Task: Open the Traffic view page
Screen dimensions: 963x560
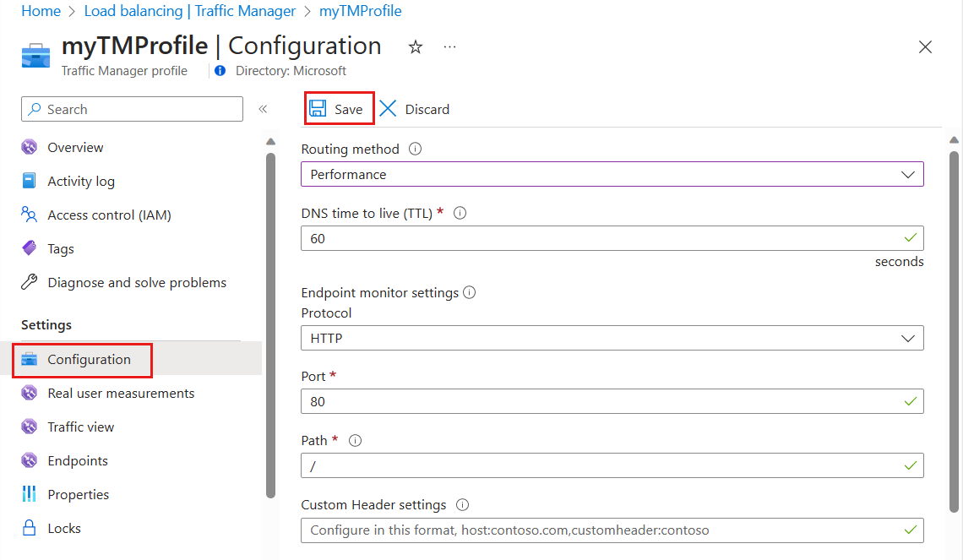Action: tap(81, 427)
